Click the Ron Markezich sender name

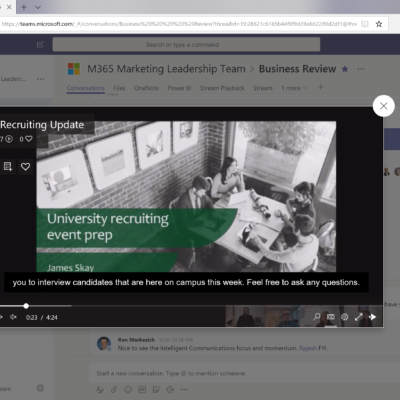coord(136,340)
